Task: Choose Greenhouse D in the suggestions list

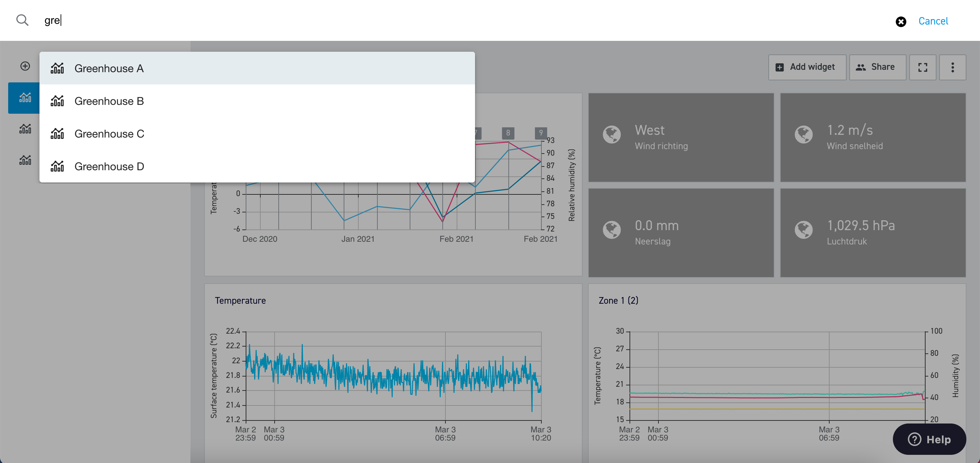Action: click(257, 166)
